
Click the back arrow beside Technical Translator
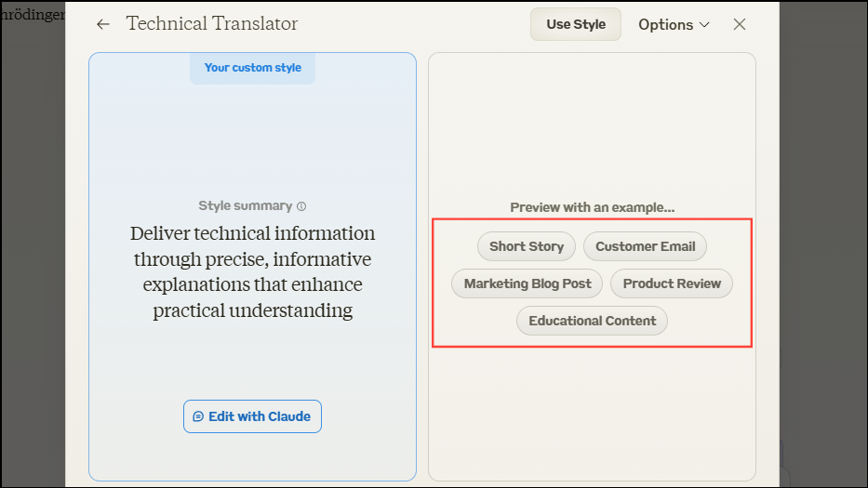103,25
